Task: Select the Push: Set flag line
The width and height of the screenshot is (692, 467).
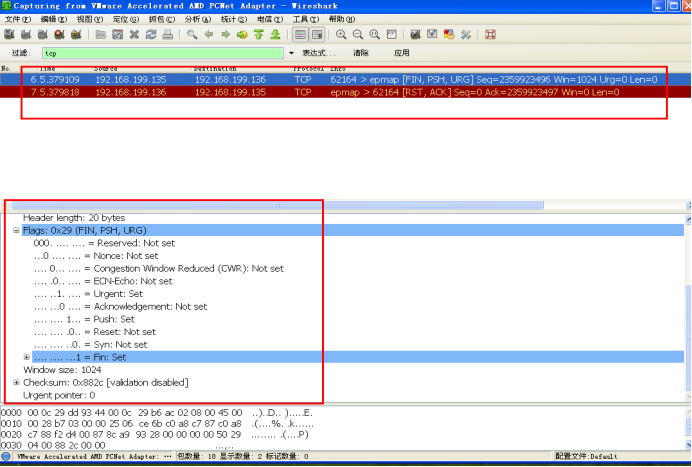Action: point(84,319)
